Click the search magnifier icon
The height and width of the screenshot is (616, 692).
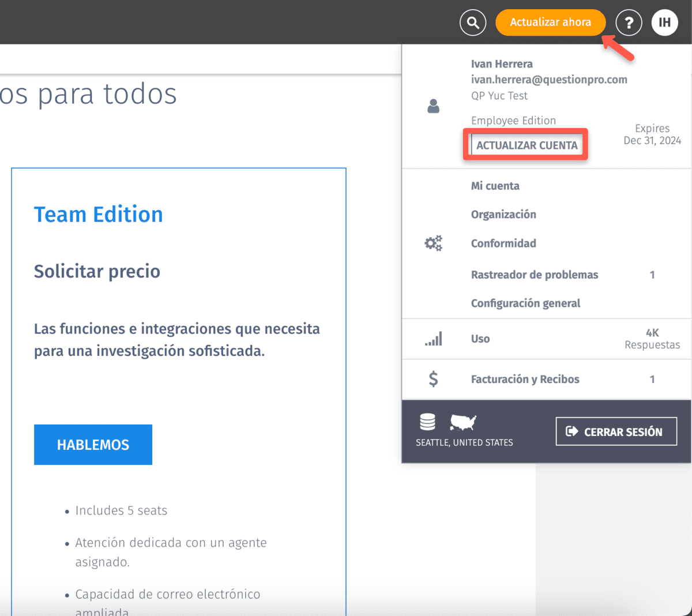(473, 22)
